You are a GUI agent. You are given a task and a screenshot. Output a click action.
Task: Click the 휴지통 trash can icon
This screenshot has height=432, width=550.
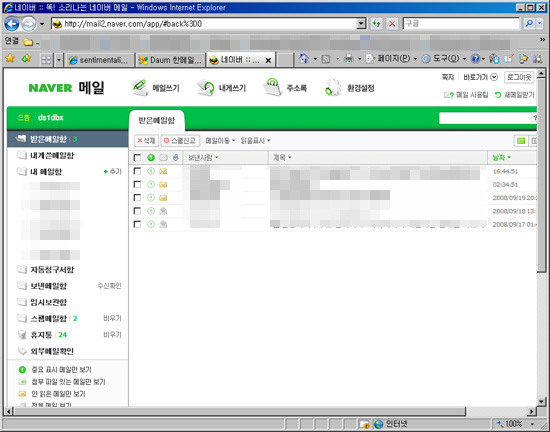[x=22, y=335]
